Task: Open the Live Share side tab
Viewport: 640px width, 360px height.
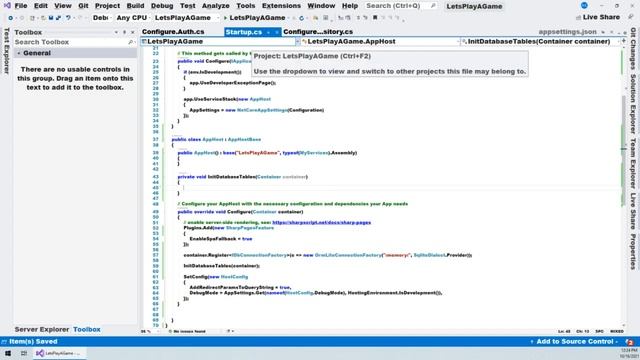Action: 633,211
